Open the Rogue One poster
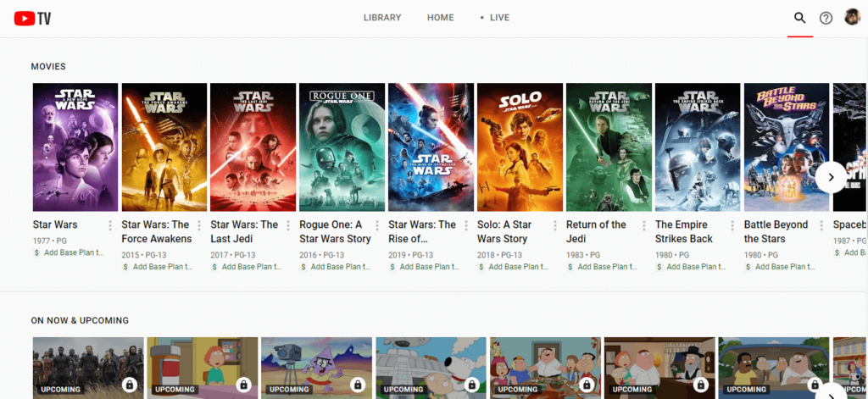 [342, 147]
